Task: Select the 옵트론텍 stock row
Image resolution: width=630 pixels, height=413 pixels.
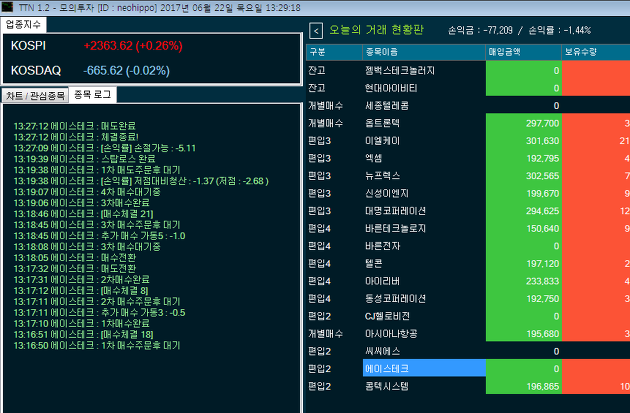Action: click(x=468, y=123)
